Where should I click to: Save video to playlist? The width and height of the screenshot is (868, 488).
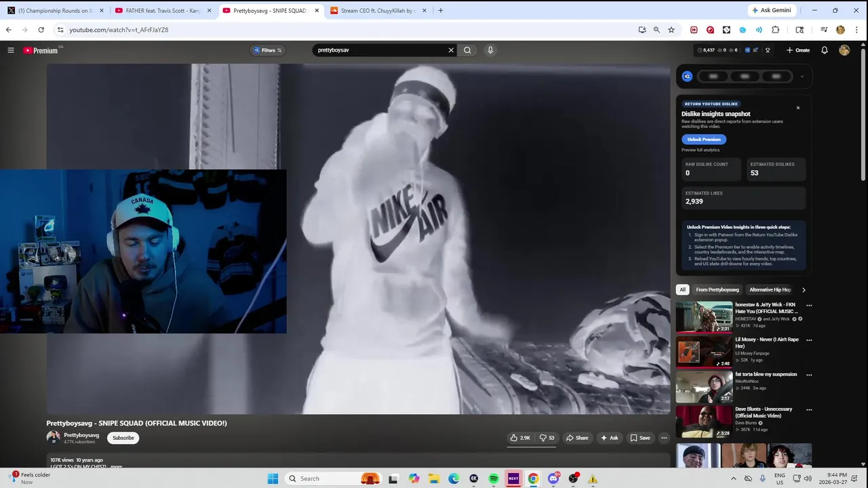pyautogui.click(x=639, y=438)
